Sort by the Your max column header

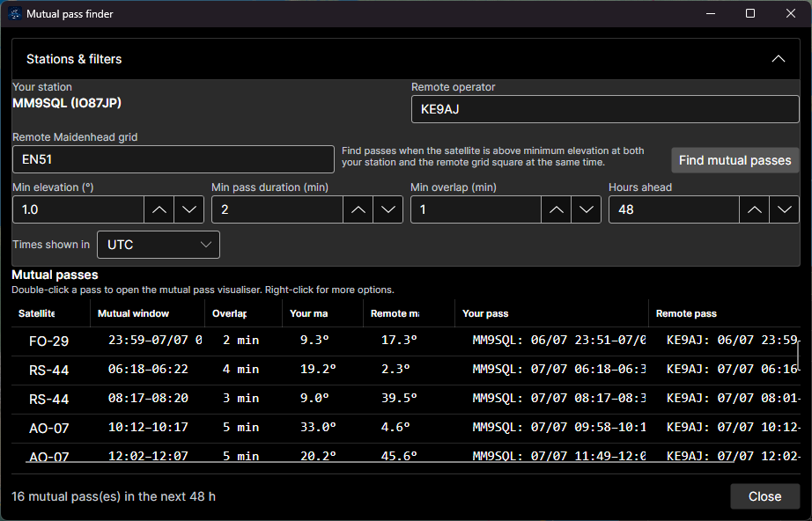pyautogui.click(x=322, y=313)
